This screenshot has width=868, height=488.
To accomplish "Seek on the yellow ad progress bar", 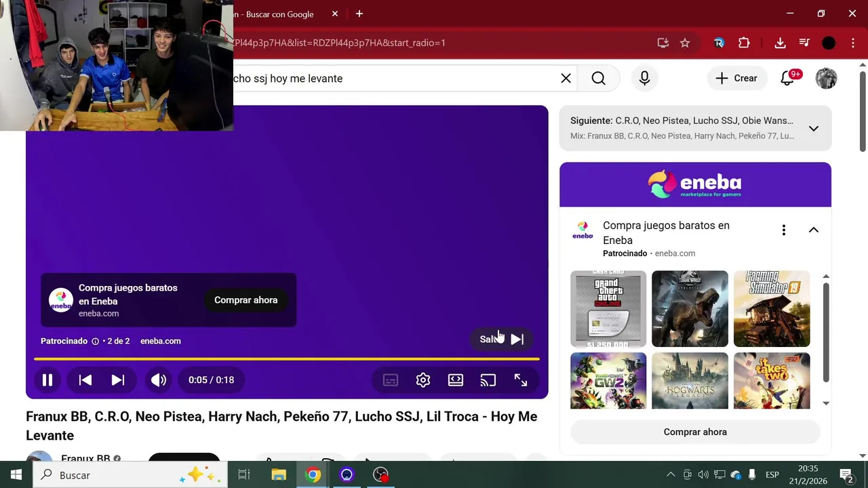I will 286,359.
